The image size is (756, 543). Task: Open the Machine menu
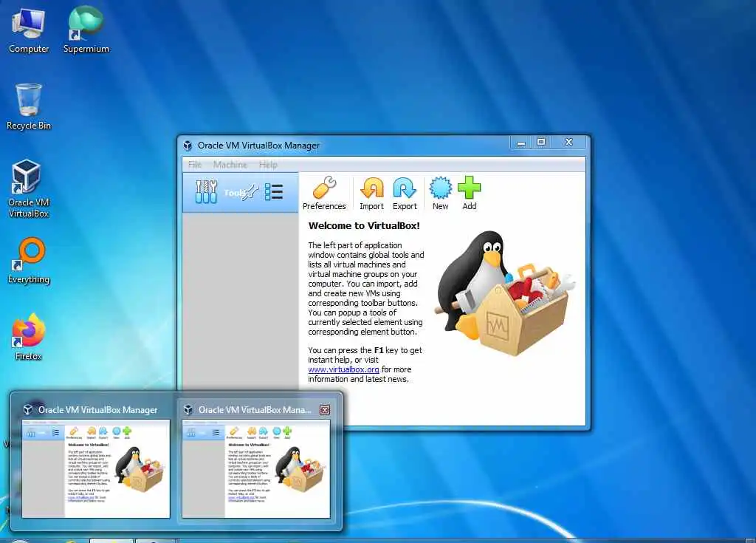tap(230, 165)
